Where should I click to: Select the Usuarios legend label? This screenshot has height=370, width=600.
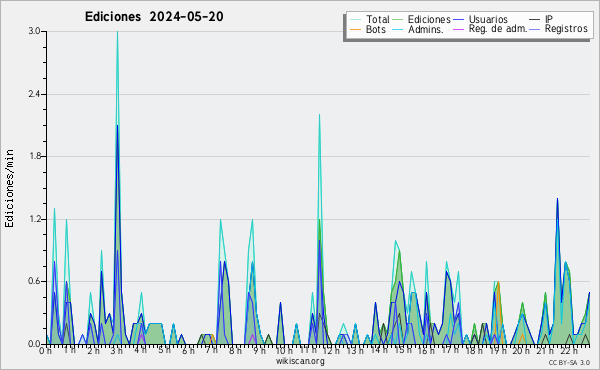coord(488,19)
